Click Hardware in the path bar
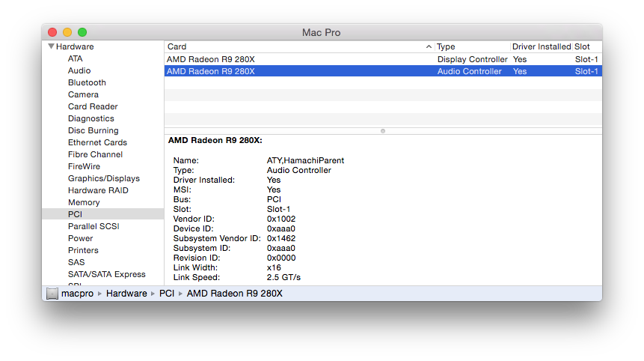 pos(126,294)
